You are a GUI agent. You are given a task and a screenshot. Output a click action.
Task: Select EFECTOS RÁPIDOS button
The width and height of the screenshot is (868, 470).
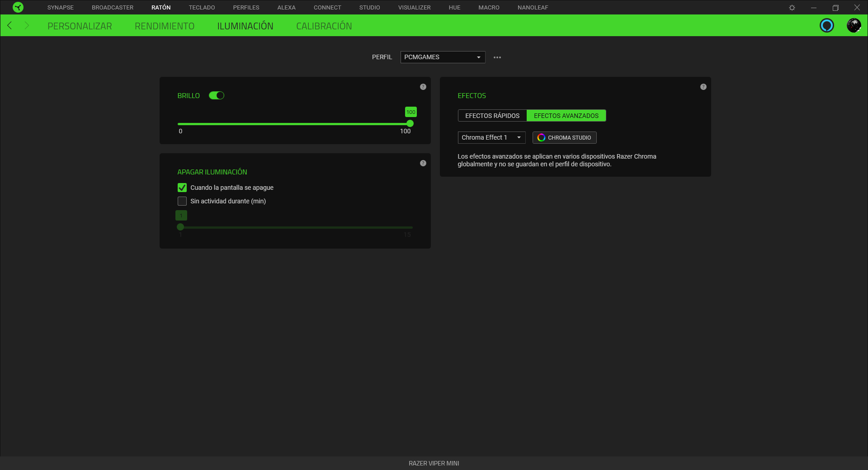click(492, 116)
